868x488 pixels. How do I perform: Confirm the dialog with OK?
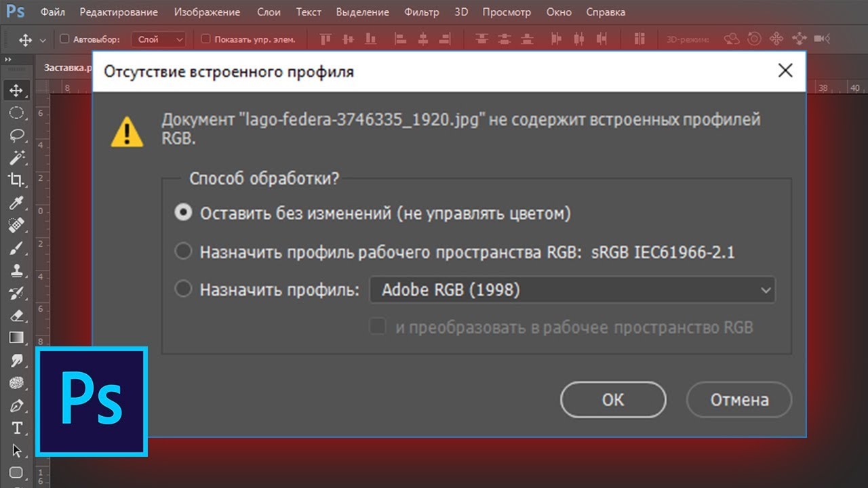coord(613,400)
